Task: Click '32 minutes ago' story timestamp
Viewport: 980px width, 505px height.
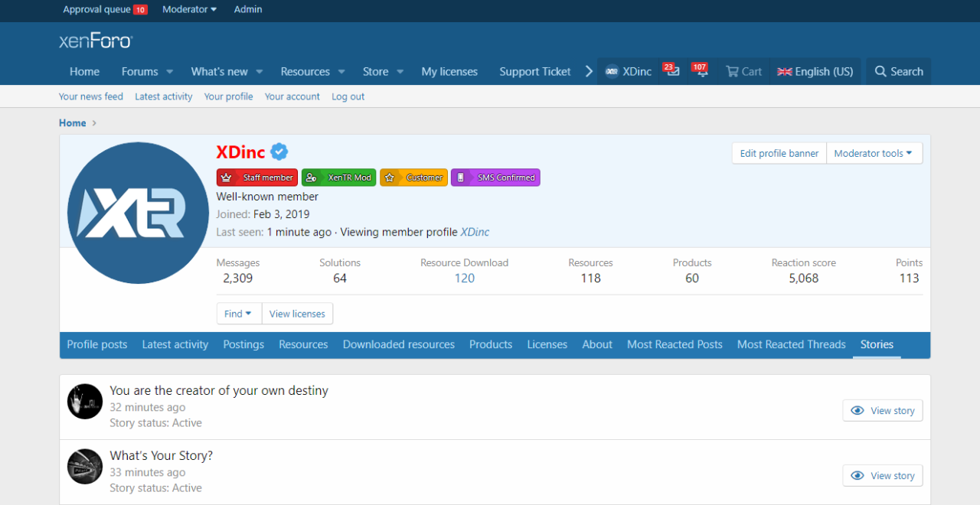Action: point(148,407)
